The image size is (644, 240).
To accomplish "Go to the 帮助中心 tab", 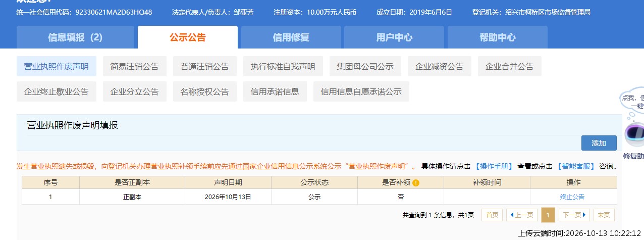I will (x=498, y=37).
